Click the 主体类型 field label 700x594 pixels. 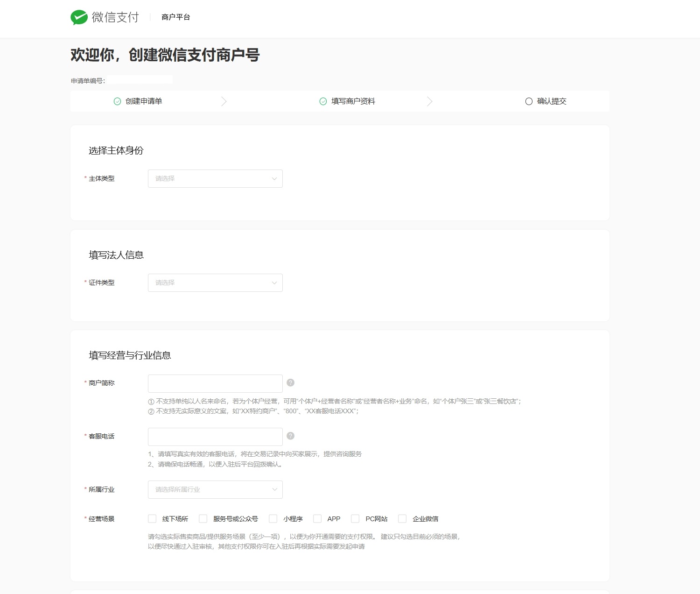pyautogui.click(x=102, y=178)
